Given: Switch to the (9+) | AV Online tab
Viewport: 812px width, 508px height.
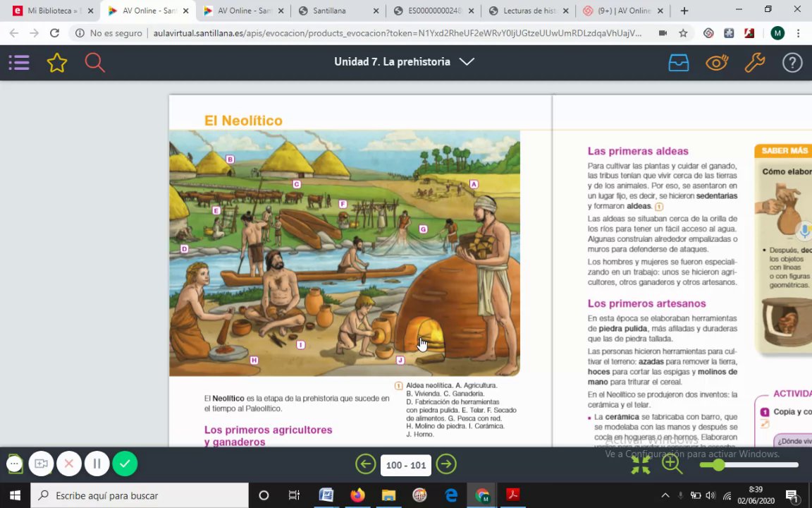Looking at the screenshot, I should pos(623,11).
